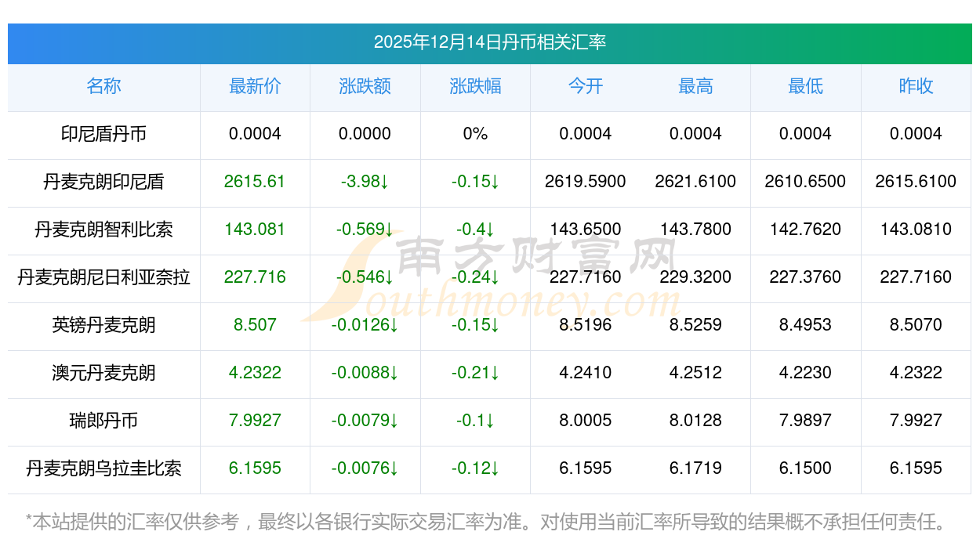Viewport: 980px width, 546px height.
Task: Click the 丹麦克朗乌拉圭比索 row name
Action: pyautogui.click(x=103, y=468)
